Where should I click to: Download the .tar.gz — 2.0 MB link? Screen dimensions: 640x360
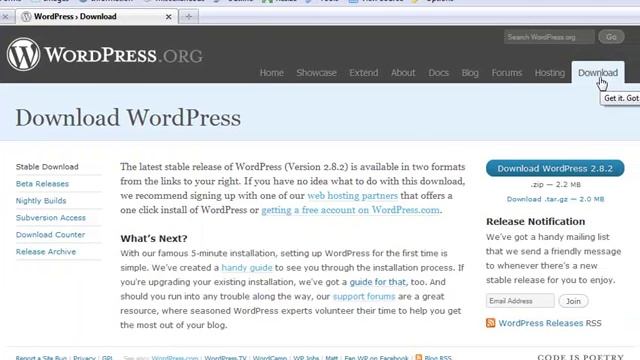[555, 199]
